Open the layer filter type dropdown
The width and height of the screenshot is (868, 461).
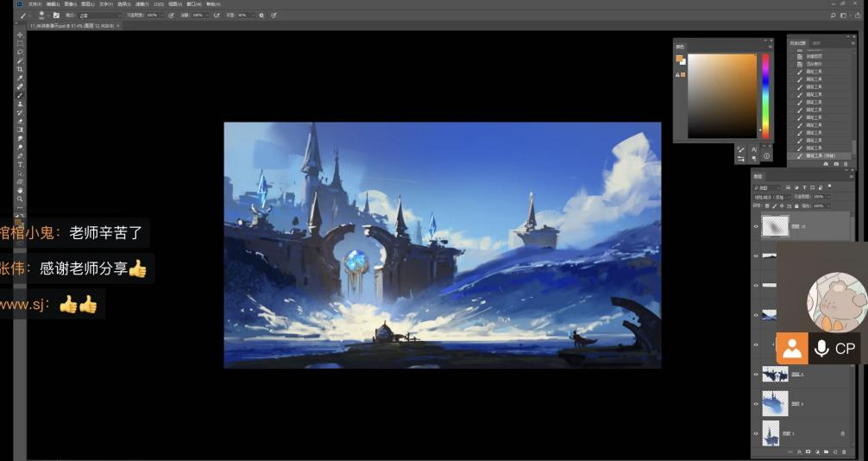coord(767,188)
